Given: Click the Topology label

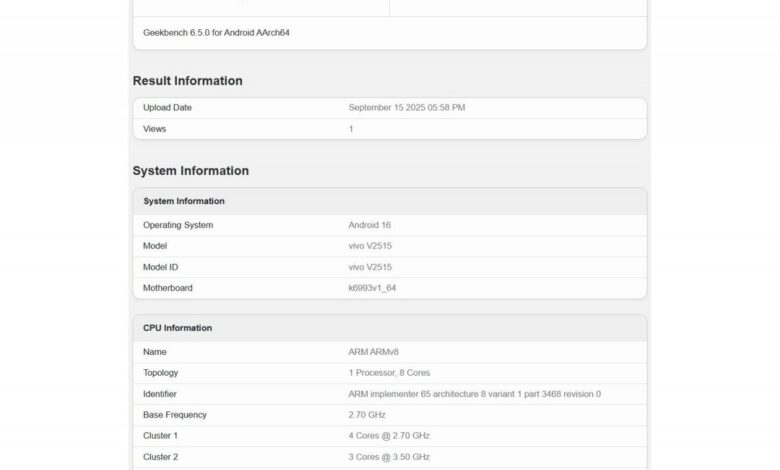Looking at the screenshot, I should [x=161, y=373].
